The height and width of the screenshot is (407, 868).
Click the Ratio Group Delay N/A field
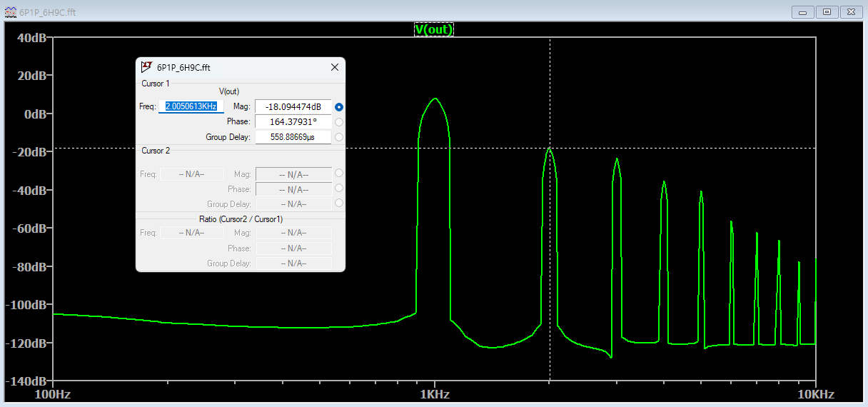pos(293,263)
